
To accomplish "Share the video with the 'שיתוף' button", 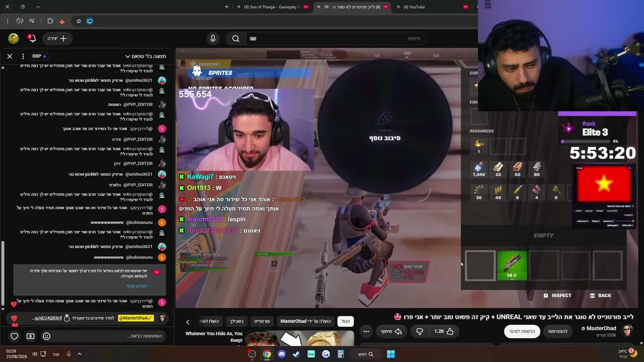I will pos(391,331).
